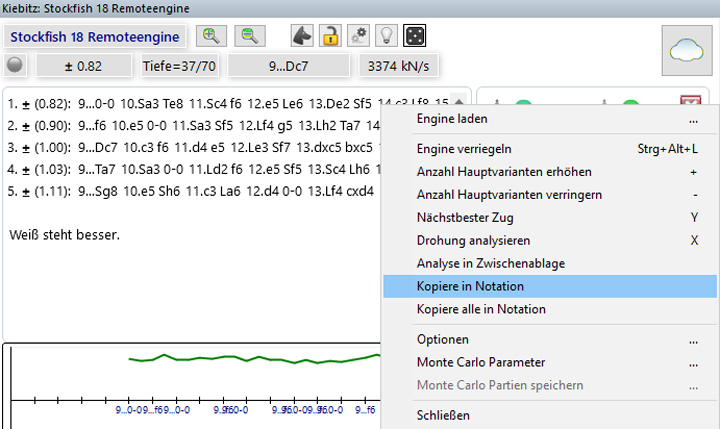
Task: Click the light bulb hint icon
Action: pos(385,37)
